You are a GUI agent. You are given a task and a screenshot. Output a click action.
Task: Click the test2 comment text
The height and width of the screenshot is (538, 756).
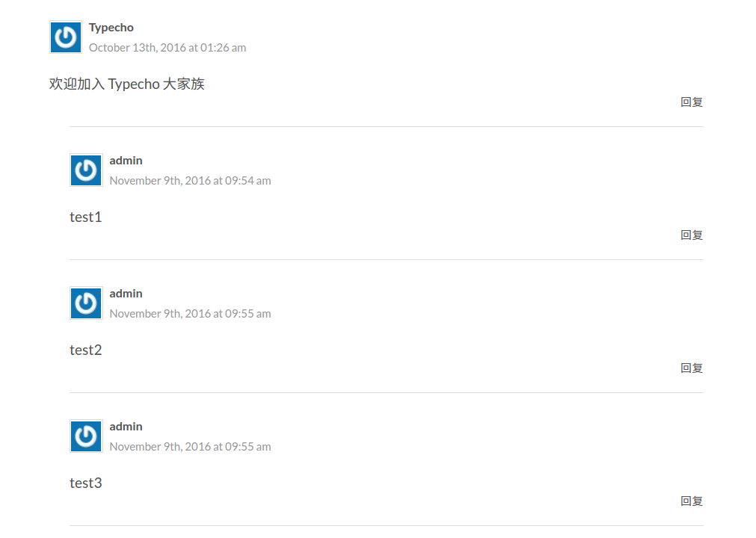[x=86, y=350]
